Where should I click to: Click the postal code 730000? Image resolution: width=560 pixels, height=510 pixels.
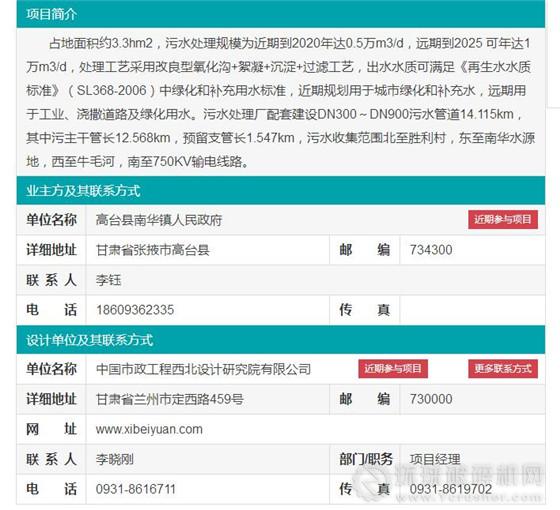(x=431, y=399)
